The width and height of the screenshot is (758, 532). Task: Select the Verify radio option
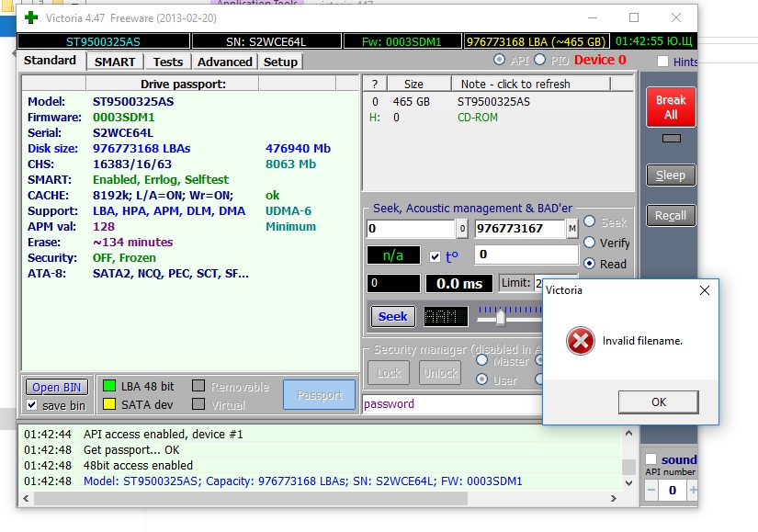tap(589, 243)
